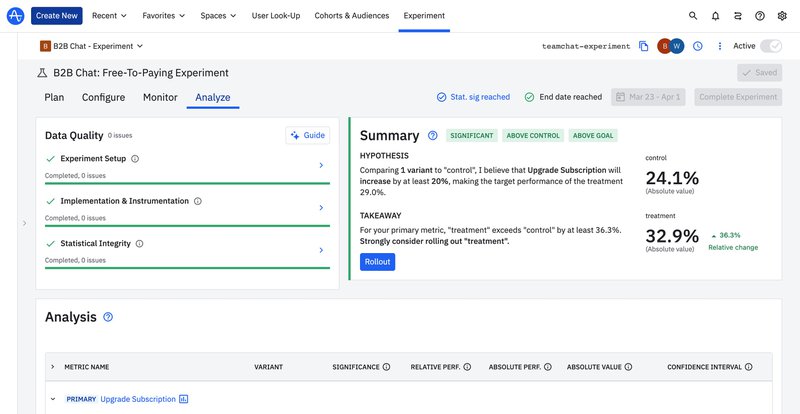Viewport: 800px width, 414px height.
Task: Click the help question mark icon
Action: (760, 16)
